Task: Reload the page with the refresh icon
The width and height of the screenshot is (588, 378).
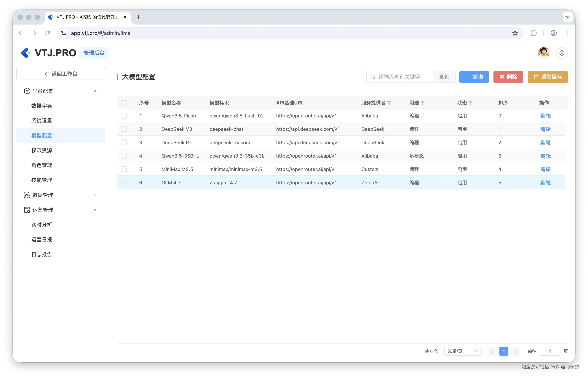Action: (48, 33)
